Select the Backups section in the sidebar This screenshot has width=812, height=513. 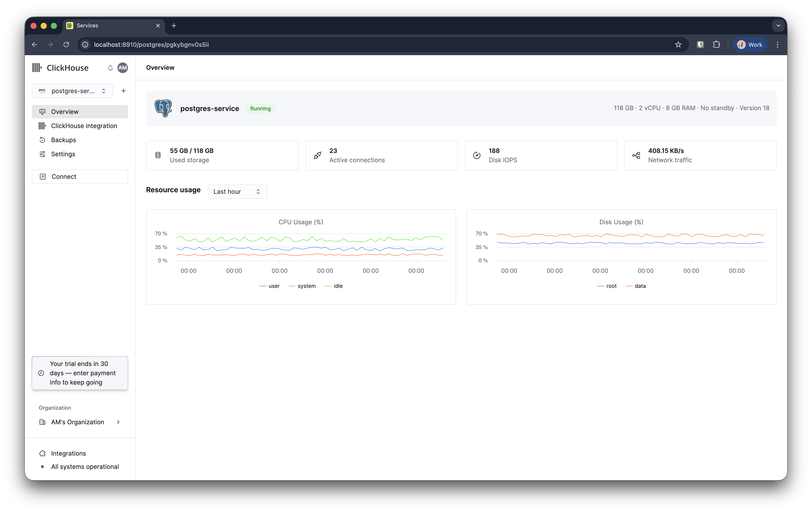63,140
